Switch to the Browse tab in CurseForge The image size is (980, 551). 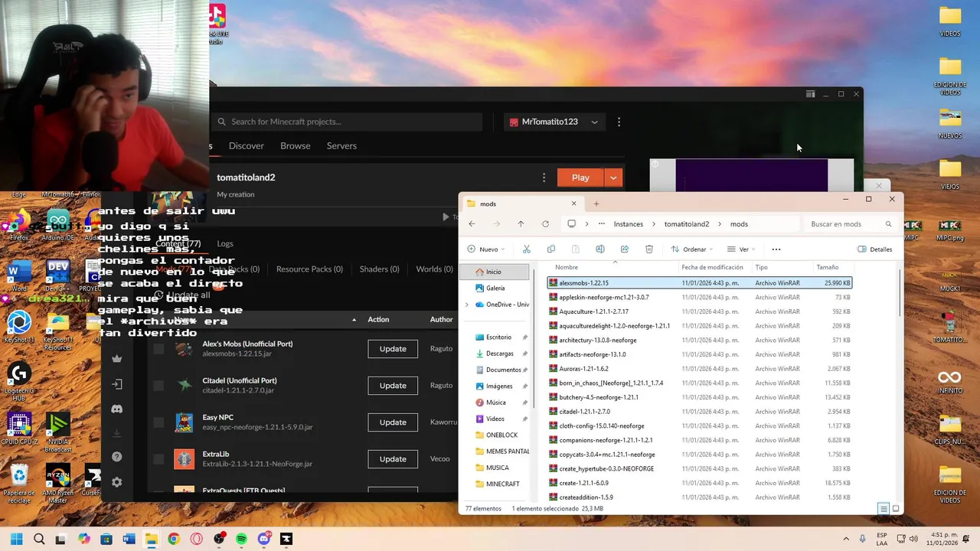[x=295, y=145]
